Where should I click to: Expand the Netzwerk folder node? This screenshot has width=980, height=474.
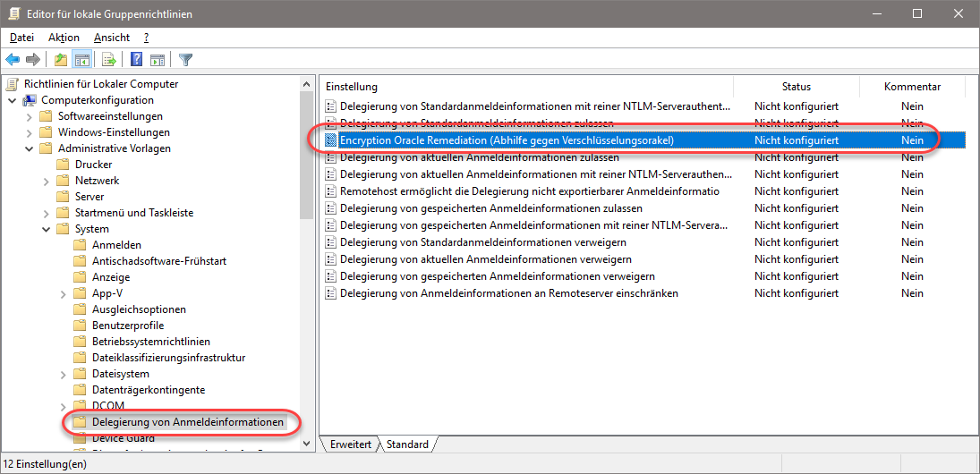point(45,181)
